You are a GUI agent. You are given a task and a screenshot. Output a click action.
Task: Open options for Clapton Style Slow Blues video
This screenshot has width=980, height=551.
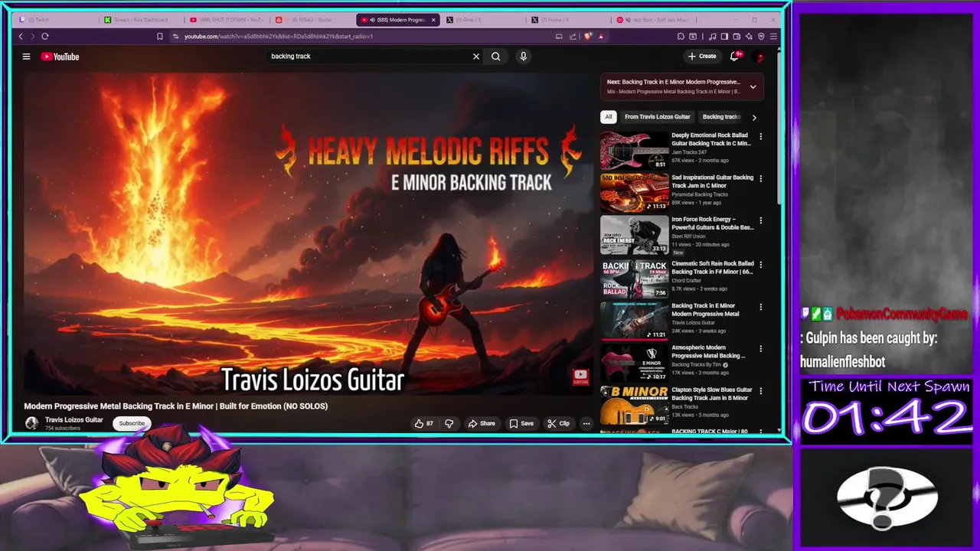click(760, 391)
